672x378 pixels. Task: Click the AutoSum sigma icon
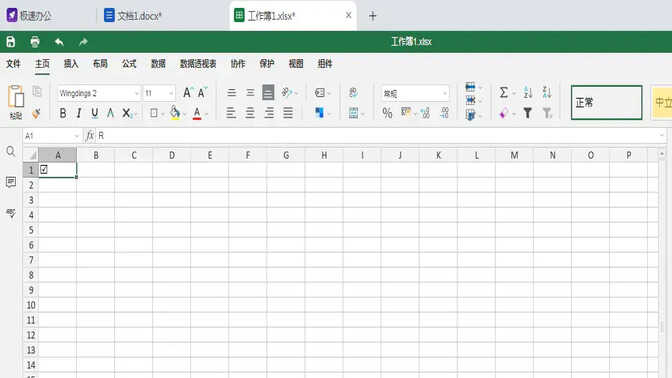504,93
